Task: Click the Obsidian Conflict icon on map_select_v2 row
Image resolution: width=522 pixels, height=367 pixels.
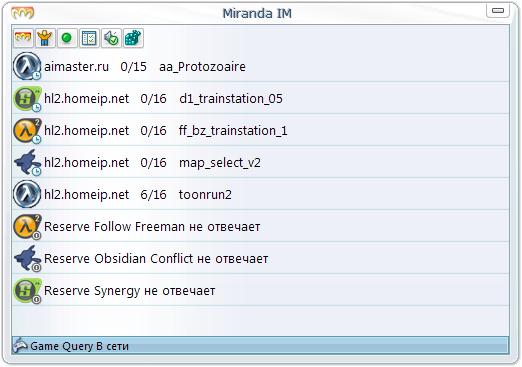Action: 27,162
